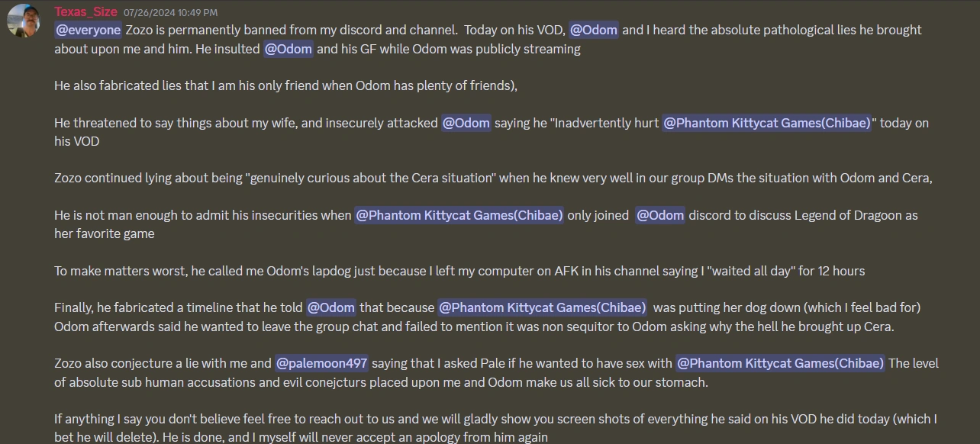The width and height of the screenshot is (980, 444).
Task: Select @Odom mention after "he told"
Action: pos(330,307)
